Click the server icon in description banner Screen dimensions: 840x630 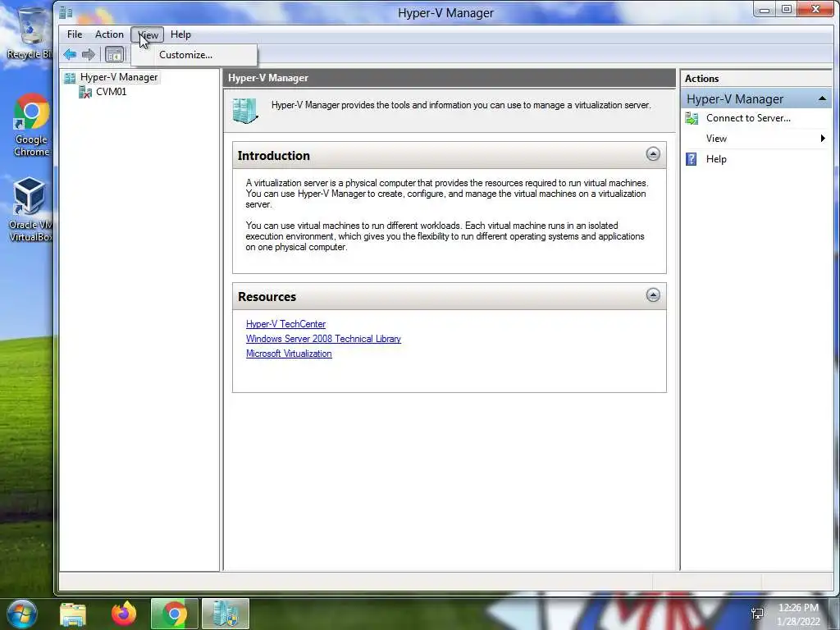click(x=245, y=111)
